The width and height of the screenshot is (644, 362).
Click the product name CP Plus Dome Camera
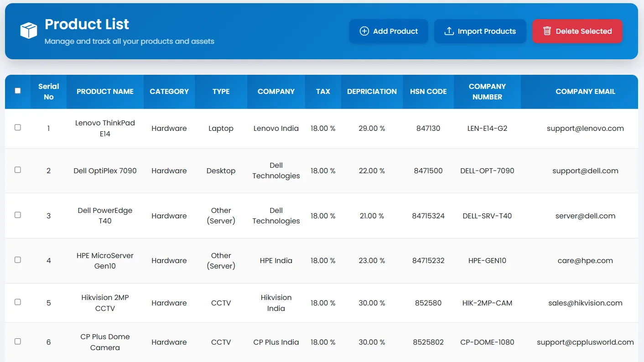click(105, 342)
